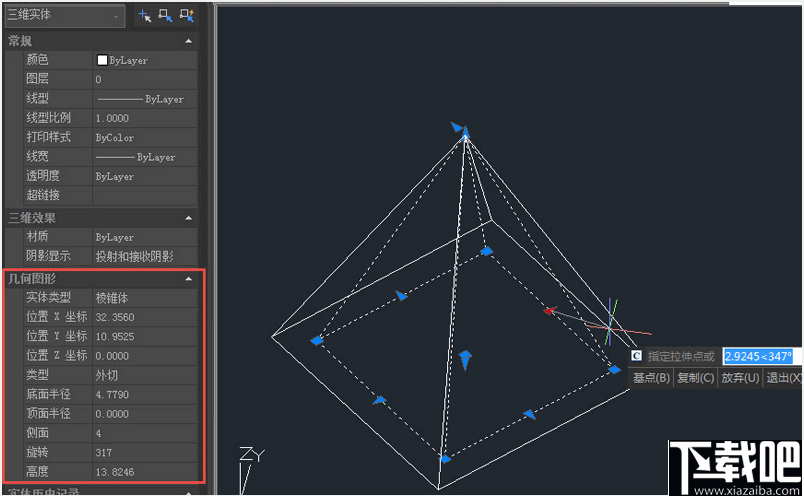This screenshot has height=496, width=804.
Task: Click the 阴影显示 投射和接收阴影 value
Action: [145, 256]
